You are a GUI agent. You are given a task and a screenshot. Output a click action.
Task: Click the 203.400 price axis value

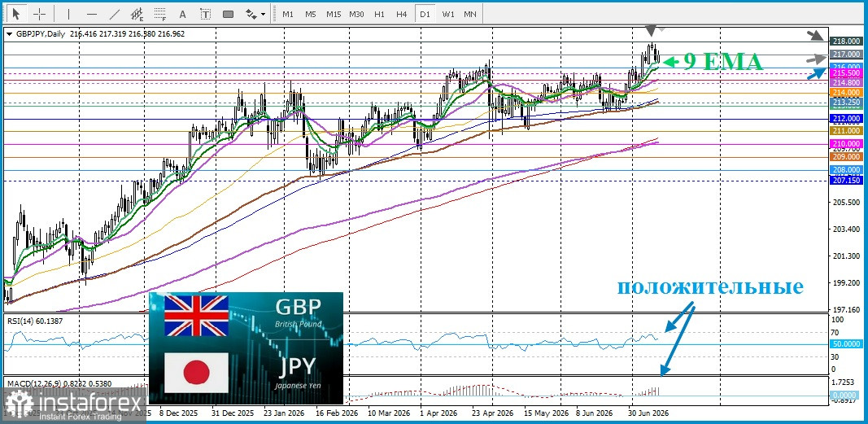(x=844, y=229)
